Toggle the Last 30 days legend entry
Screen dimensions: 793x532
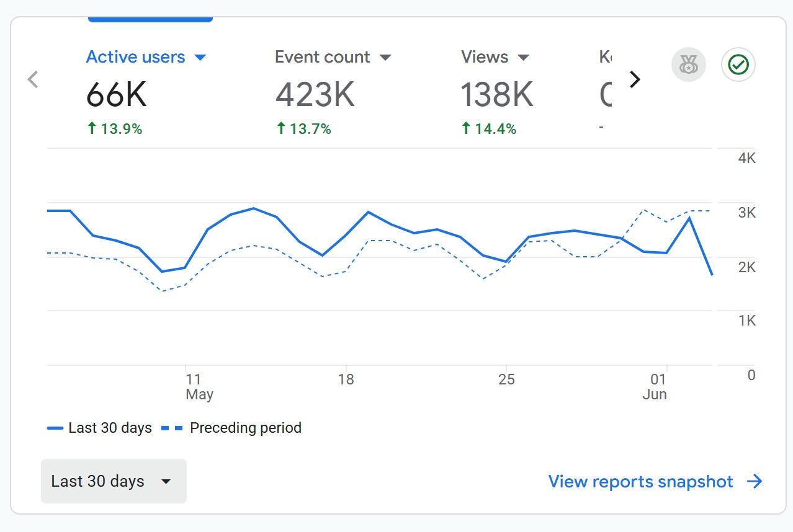click(x=99, y=428)
